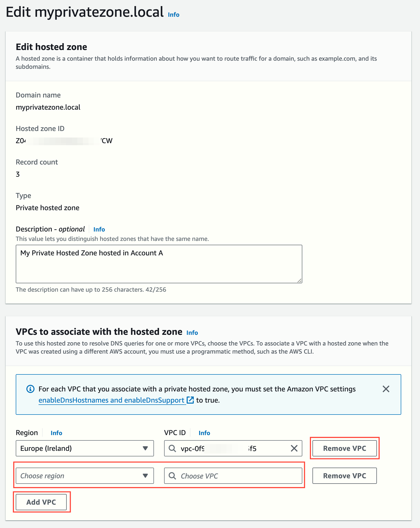
Task: Click the dropdown arrow on Choose region
Action: pyautogui.click(x=145, y=476)
